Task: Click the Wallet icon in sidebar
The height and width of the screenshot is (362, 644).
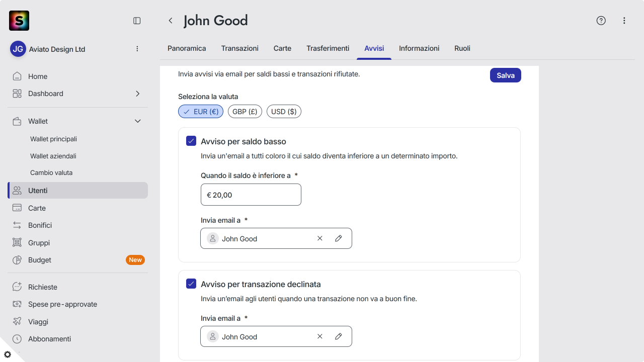Action: coord(17,121)
